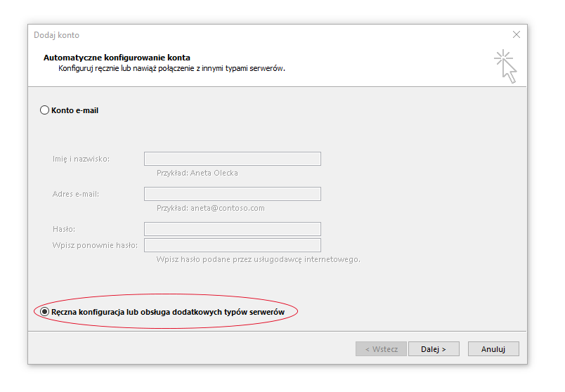
Task: Click the Automatyczne konfigurowanie konta heading
Action: pyautogui.click(x=117, y=58)
